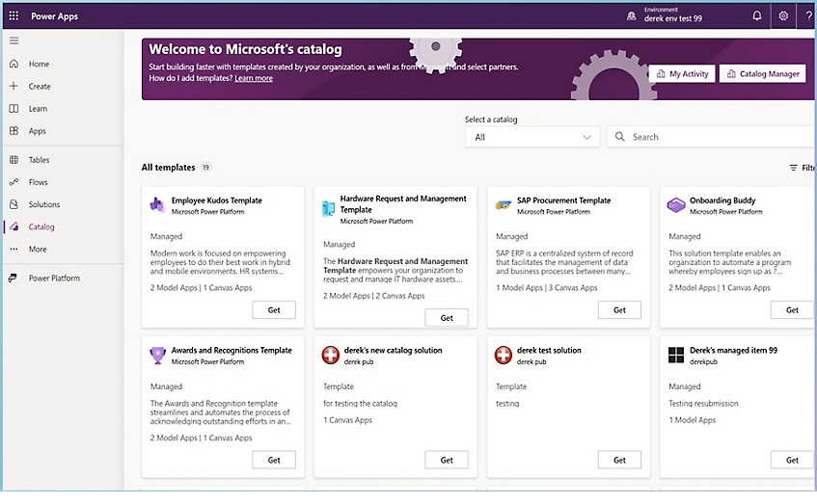Click Derek's managed item 99 icon
Screen dimensions: 817x504
[676, 355]
